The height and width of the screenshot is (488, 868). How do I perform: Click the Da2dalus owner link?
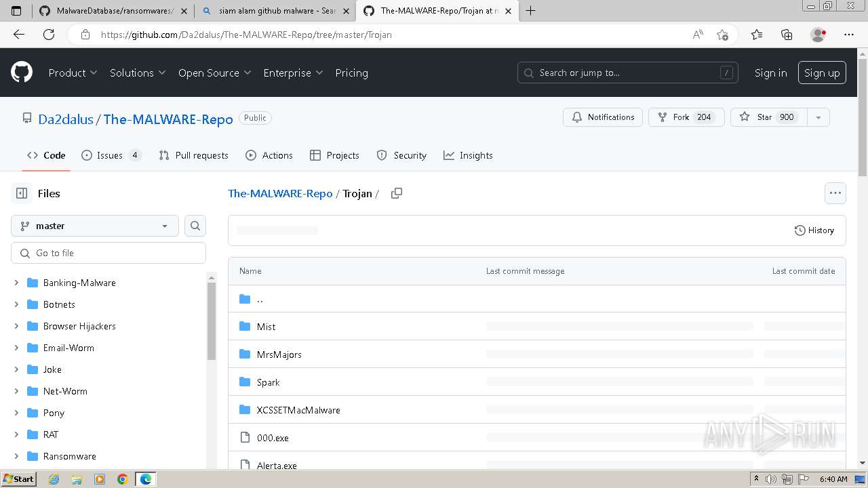pyautogui.click(x=66, y=119)
